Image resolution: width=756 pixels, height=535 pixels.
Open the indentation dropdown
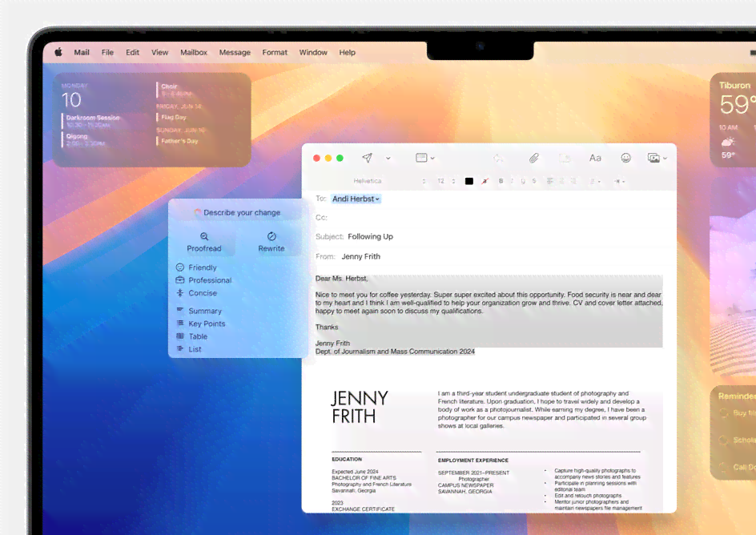(620, 181)
